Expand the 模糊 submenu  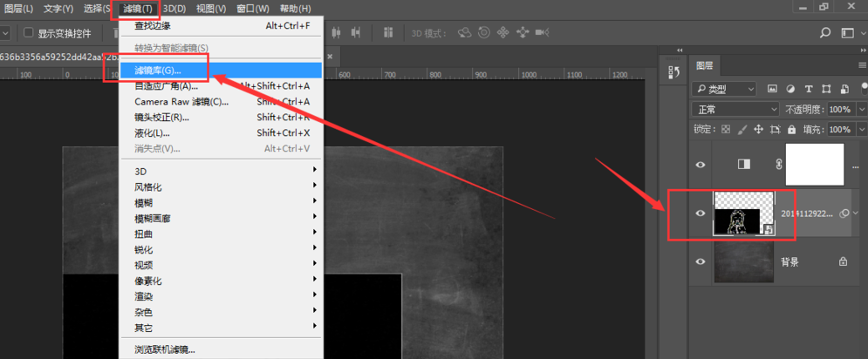tap(222, 202)
